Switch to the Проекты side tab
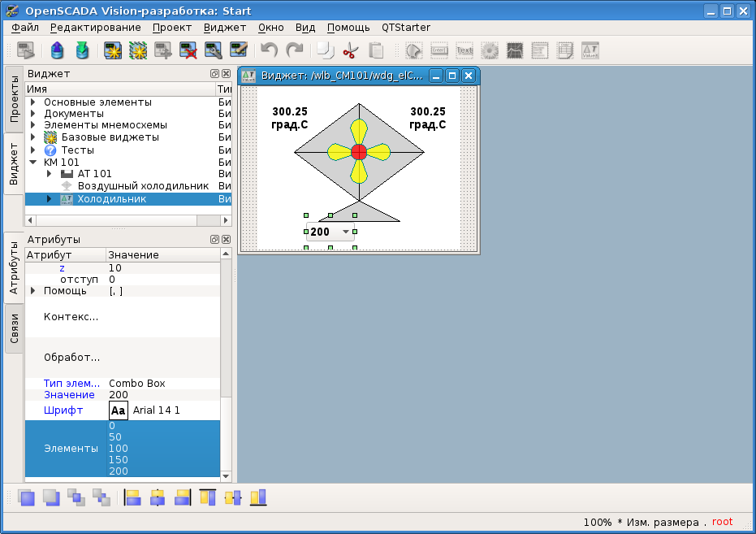Image resolution: width=756 pixels, height=534 pixels. click(14, 99)
